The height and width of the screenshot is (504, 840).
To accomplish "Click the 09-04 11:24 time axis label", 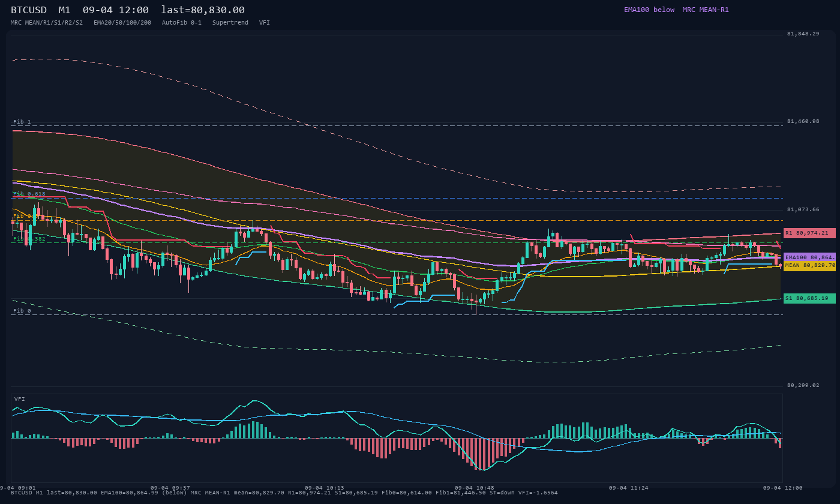I will (629, 488).
